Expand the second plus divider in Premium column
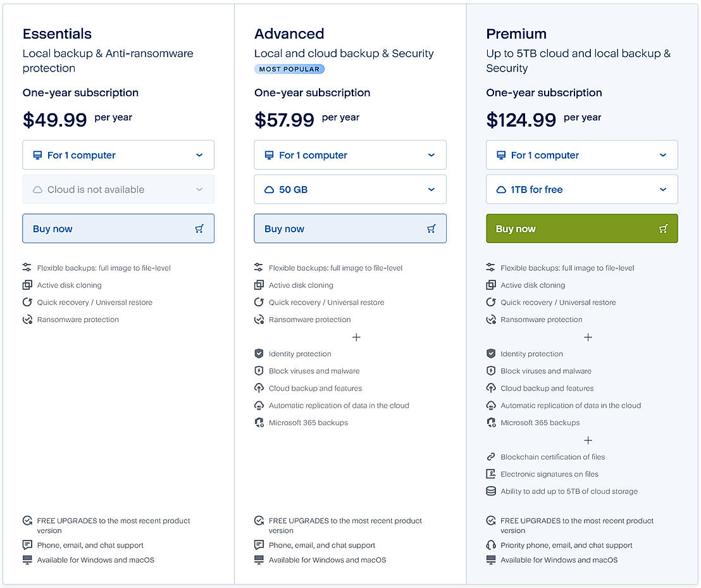Viewport: 701px width, 588px height. 588,441
